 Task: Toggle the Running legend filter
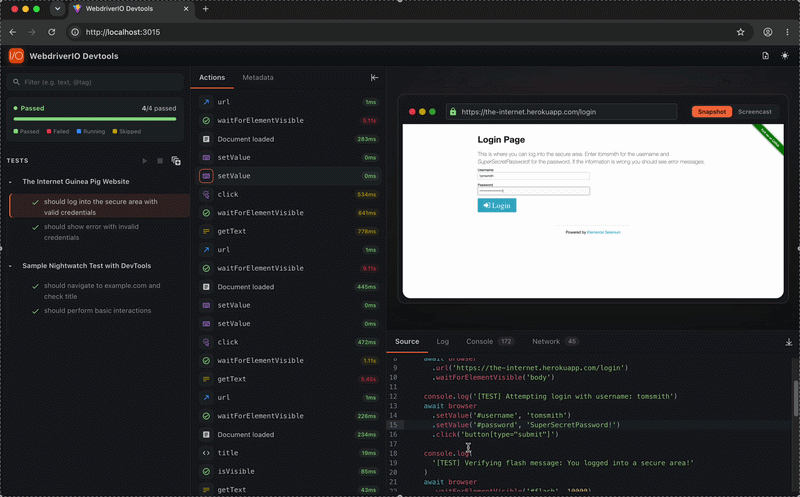tap(91, 132)
